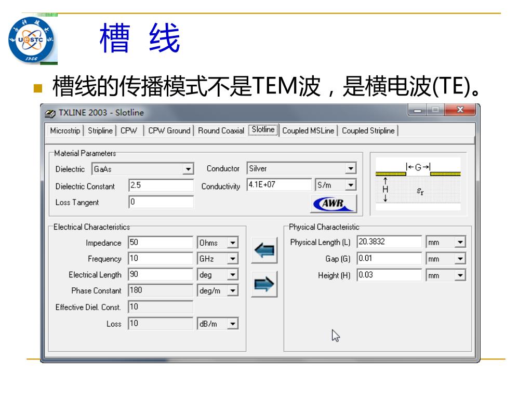Viewport: 532px width, 399px height.
Task: Open the Loss dB/m unit dropdown
Action: coord(232,324)
